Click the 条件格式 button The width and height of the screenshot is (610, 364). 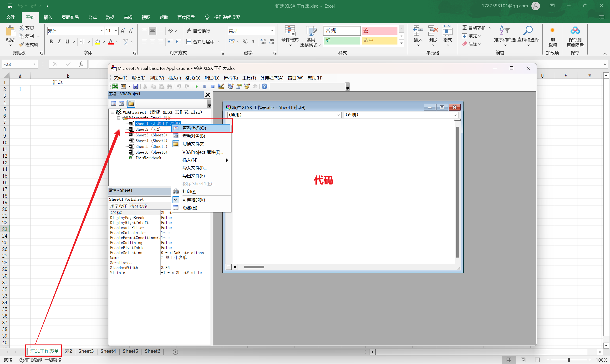coord(290,36)
